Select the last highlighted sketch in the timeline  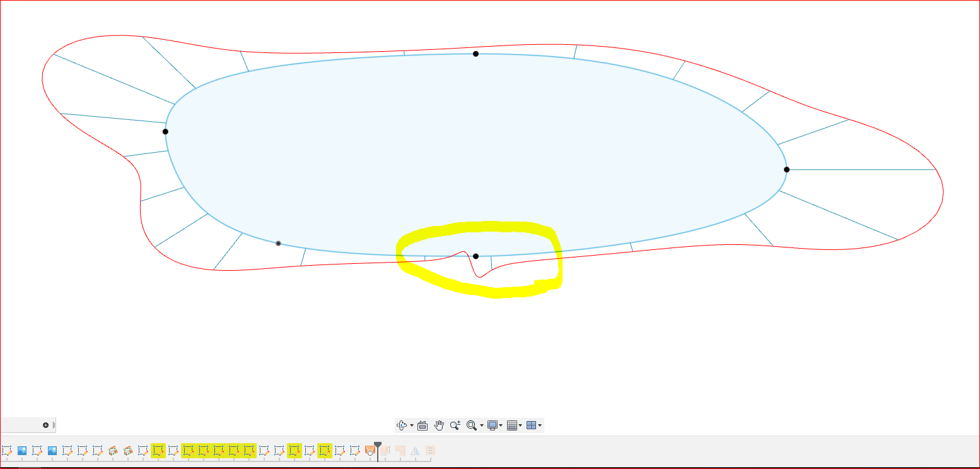point(325,451)
